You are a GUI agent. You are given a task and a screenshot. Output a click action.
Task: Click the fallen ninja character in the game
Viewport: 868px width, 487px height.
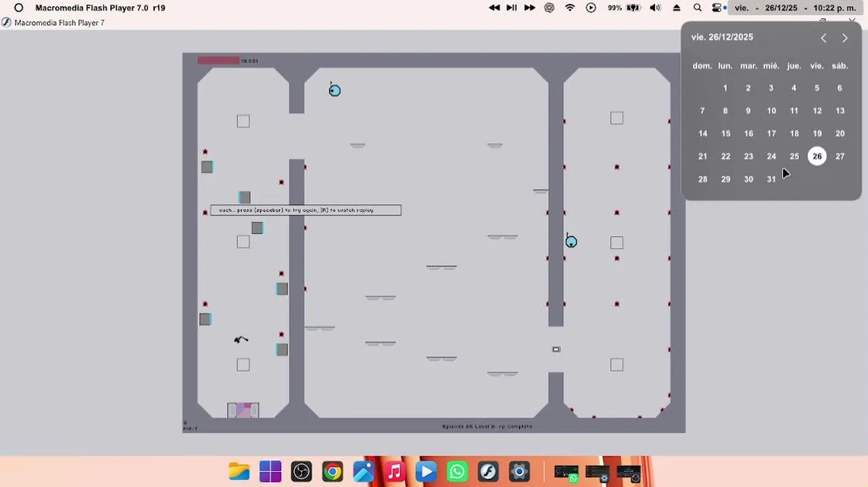pos(241,340)
